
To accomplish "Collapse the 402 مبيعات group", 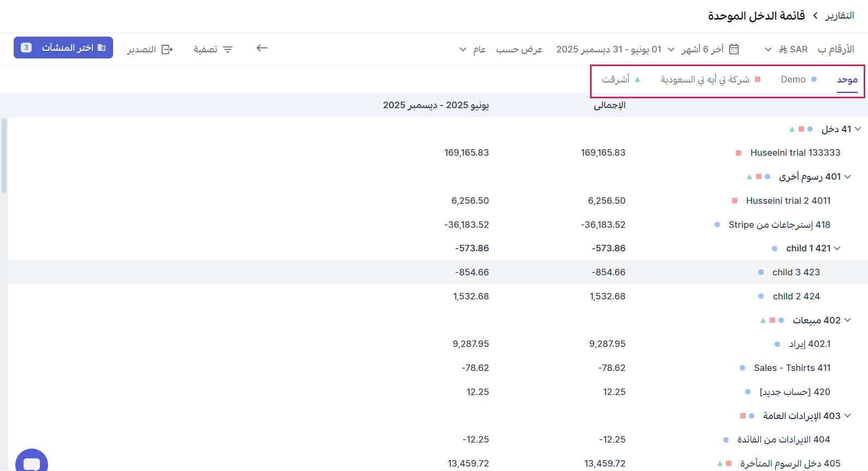I will [848, 320].
